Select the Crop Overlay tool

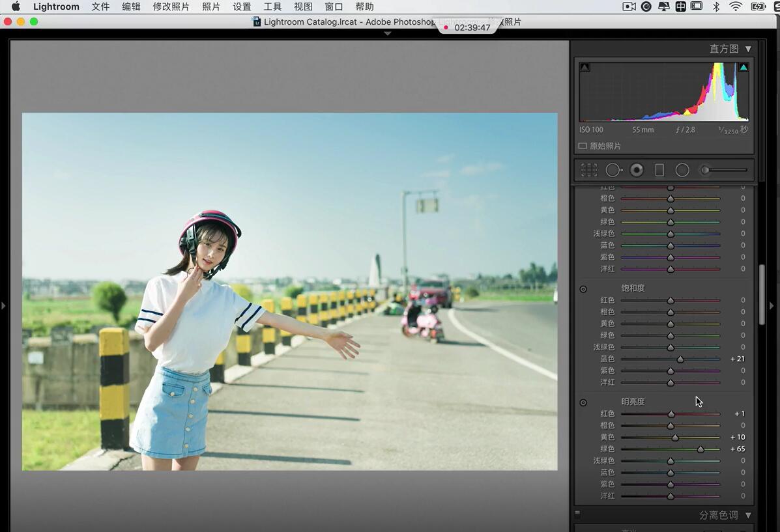tap(589, 170)
